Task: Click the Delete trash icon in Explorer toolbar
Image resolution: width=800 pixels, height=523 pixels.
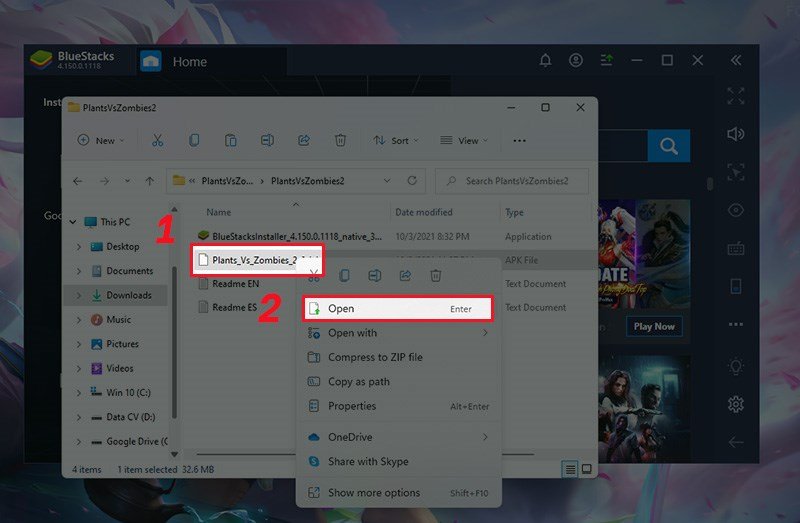Action: (340, 141)
